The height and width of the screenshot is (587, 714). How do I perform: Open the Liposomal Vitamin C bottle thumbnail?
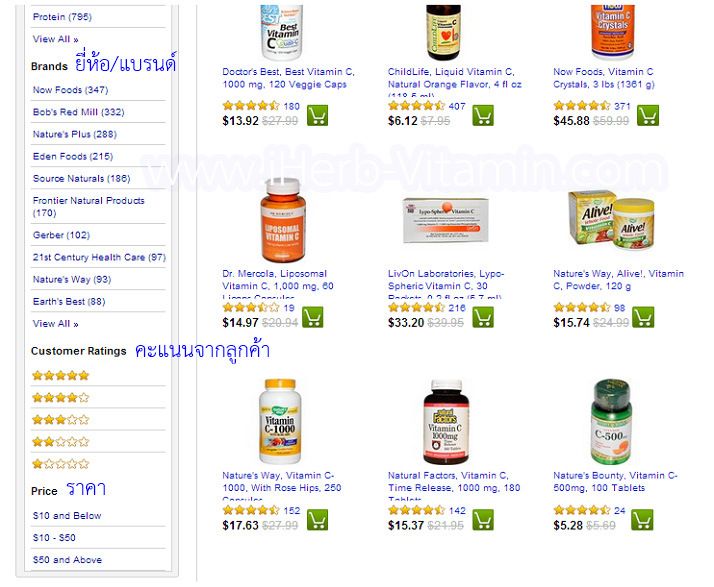283,220
